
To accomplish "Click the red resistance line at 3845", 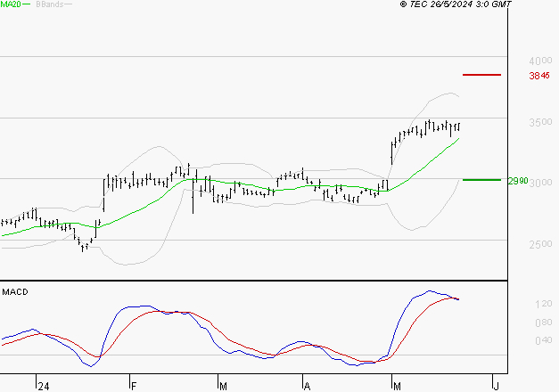I will [x=481, y=75].
